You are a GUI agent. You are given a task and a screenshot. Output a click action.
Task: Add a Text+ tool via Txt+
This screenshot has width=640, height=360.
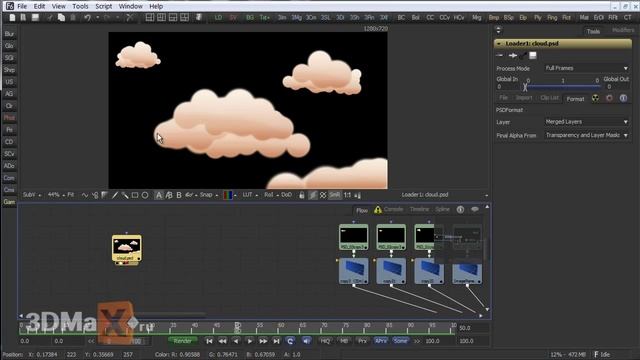(x=264, y=18)
